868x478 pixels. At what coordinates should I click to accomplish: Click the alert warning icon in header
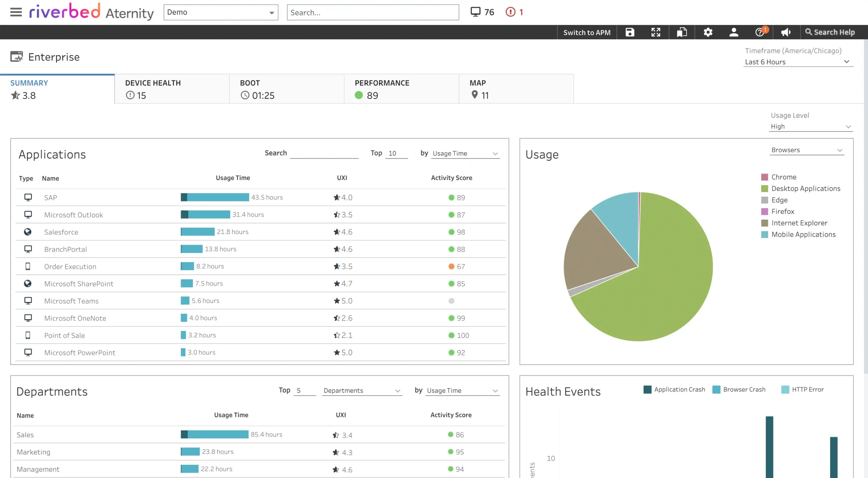pyautogui.click(x=510, y=11)
